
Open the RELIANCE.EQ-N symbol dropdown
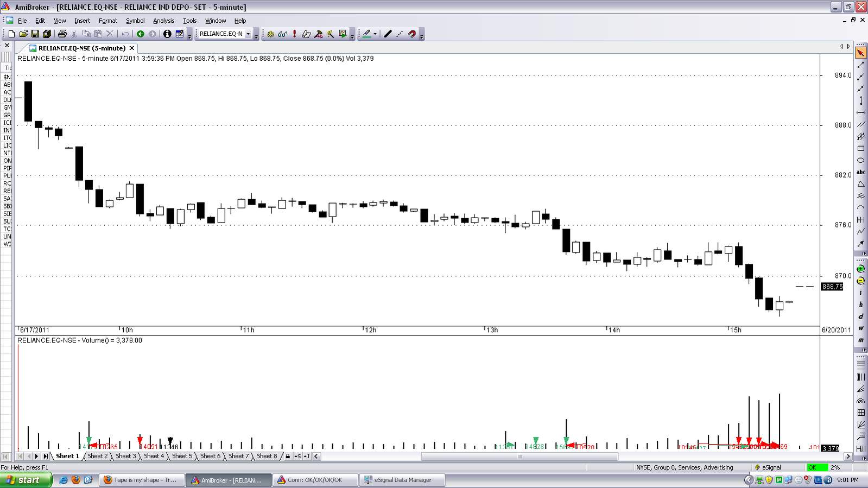coord(248,34)
